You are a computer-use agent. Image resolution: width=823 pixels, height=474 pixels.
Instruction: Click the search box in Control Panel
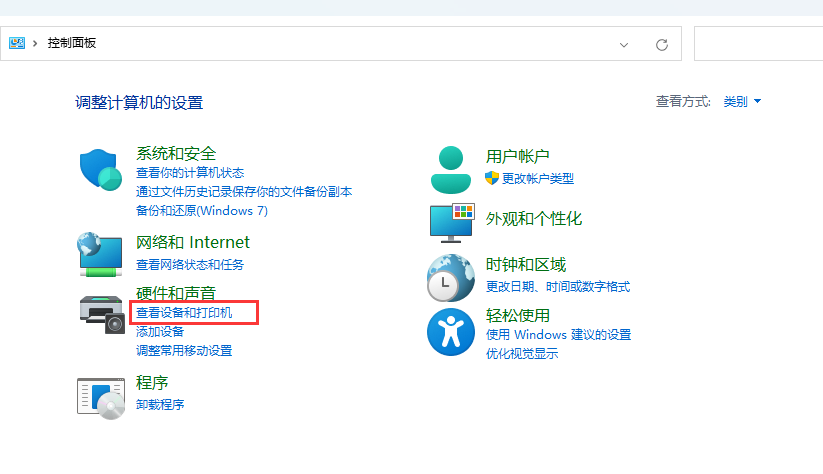[757, 44]
